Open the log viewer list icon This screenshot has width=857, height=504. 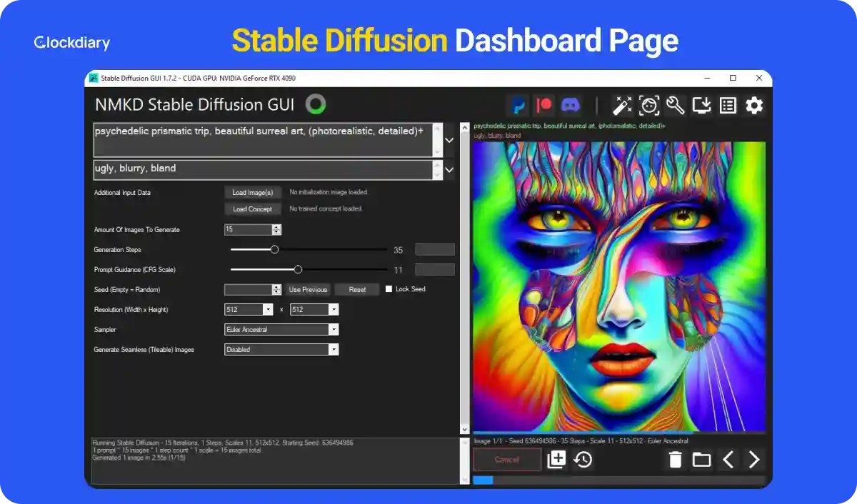coord(728,106)
